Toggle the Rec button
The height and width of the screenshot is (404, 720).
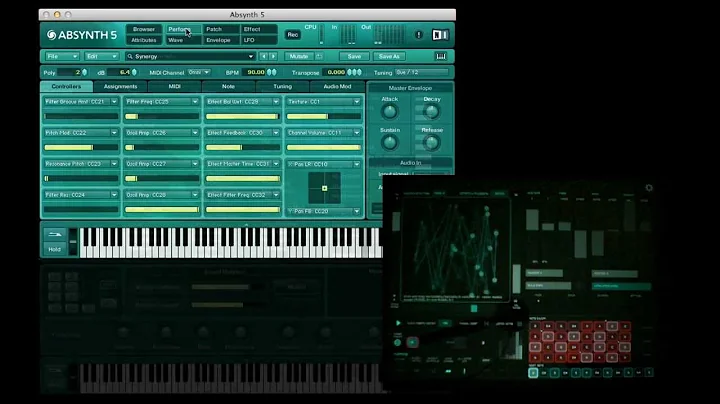pyautogui.click(x=292, y=35)
